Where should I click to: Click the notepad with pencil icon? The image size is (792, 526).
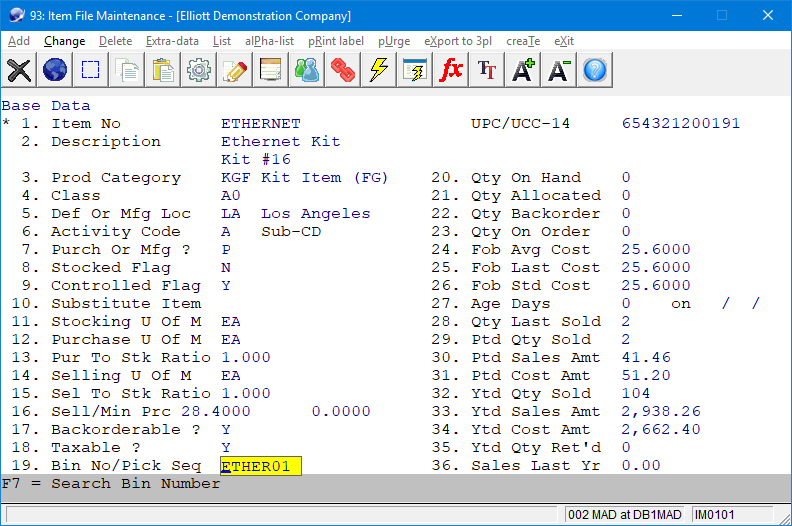[234, 70]
